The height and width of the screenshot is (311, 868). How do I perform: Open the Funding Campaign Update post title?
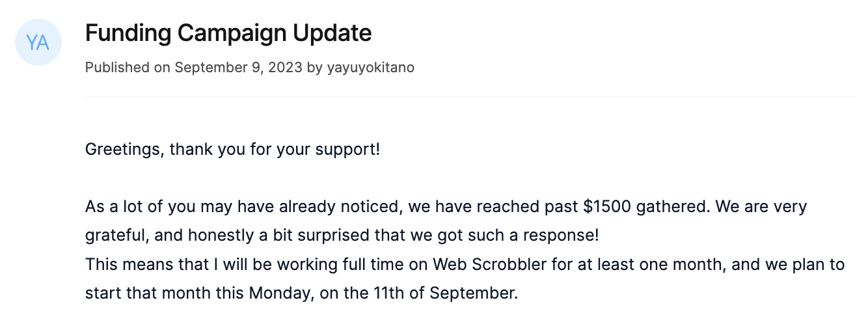(x=228, y=33)
